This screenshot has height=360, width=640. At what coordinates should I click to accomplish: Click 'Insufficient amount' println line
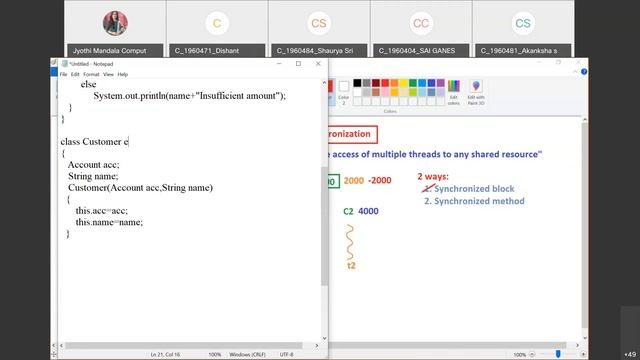190,96
